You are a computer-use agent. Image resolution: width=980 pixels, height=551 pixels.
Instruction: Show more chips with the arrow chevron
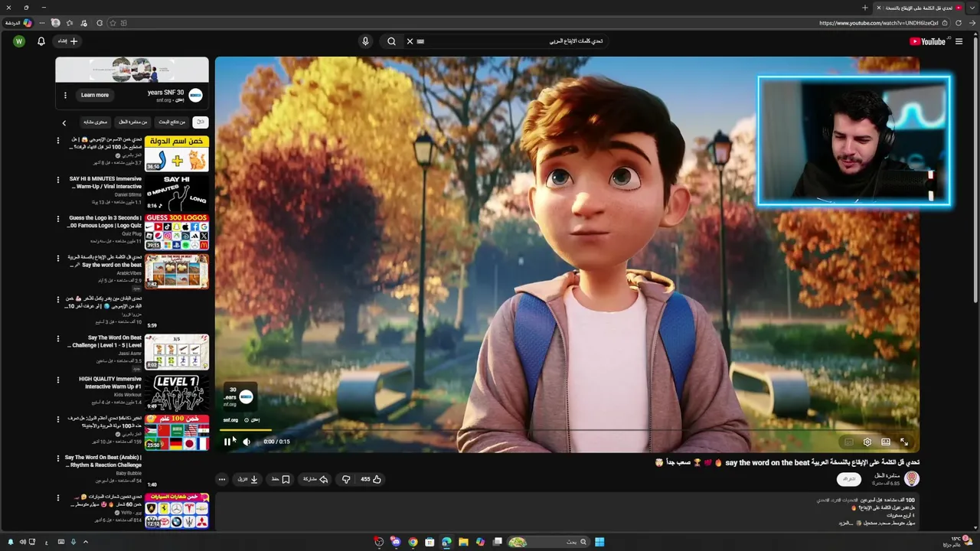[x=64, y=122]
